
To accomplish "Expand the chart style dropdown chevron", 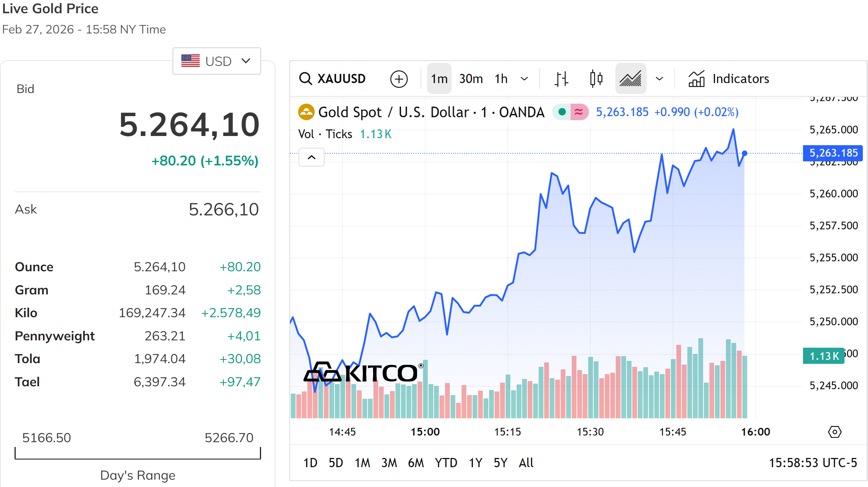I will coord(659,79).
